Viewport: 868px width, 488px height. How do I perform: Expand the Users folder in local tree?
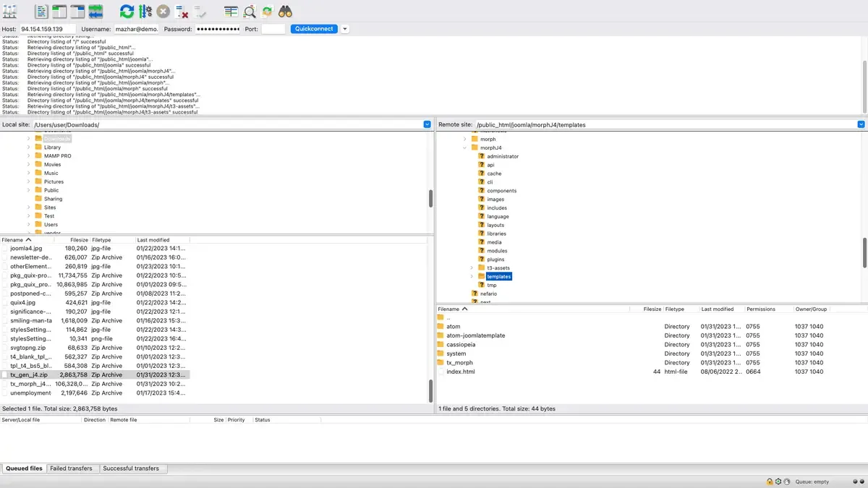29,224
